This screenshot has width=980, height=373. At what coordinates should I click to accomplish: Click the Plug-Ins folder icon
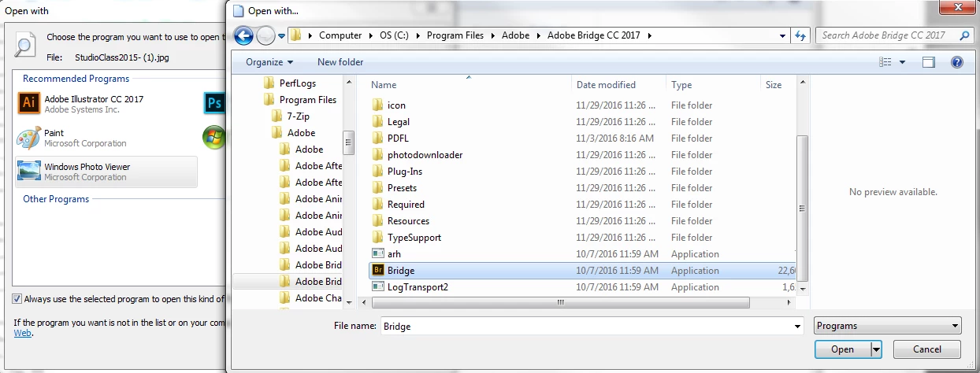tap(377, 172)
